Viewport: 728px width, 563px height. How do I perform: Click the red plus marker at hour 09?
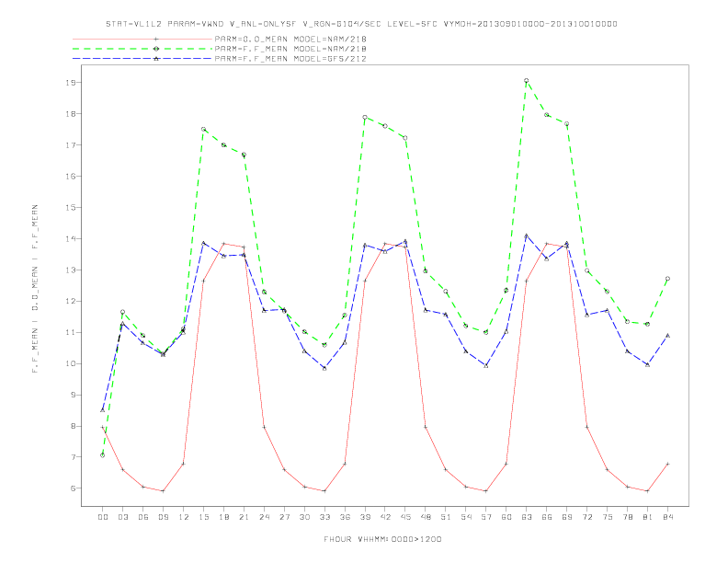coord(163,491)
